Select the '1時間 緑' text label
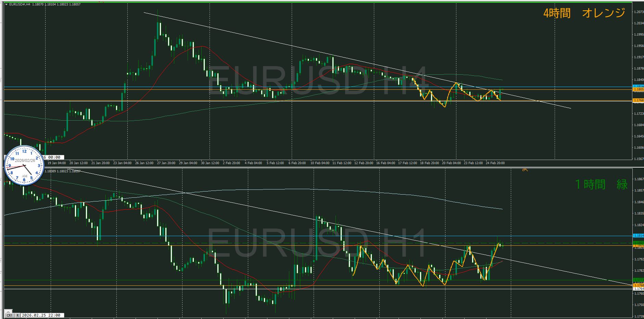Image resolution: width=644 pixels, height=319 pixels. (x=601, y=184)
